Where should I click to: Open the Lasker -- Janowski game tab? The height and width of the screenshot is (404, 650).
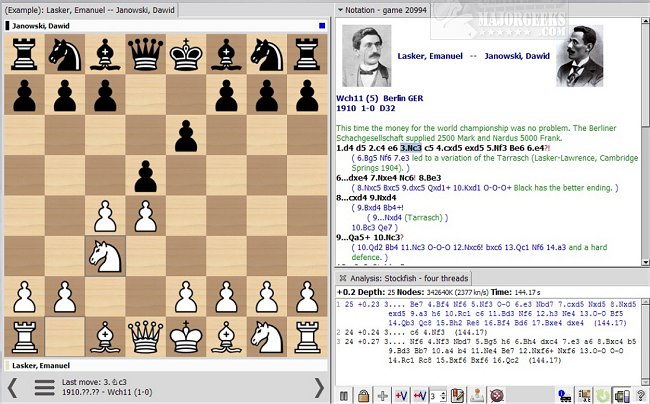click(x=90, y=10)
